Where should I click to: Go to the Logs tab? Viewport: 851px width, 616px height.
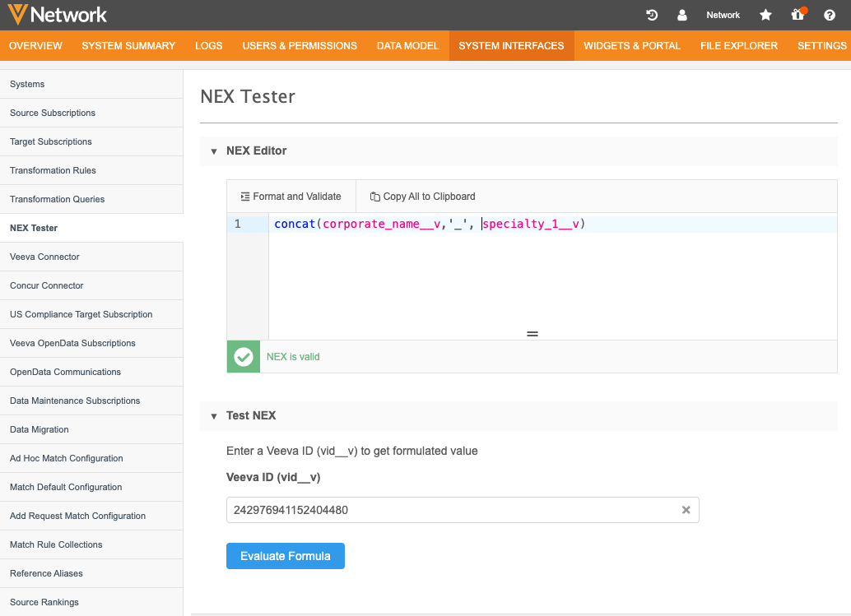208,46
